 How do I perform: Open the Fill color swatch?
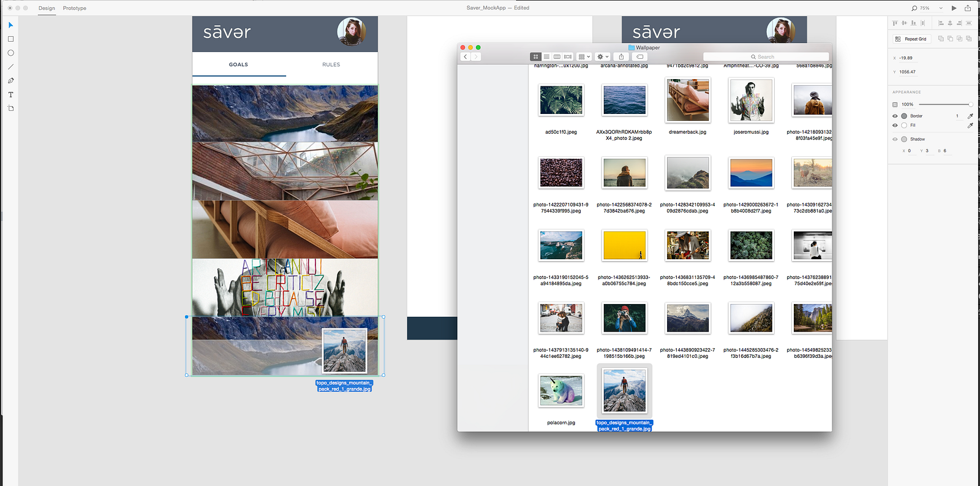pos(904,125)
